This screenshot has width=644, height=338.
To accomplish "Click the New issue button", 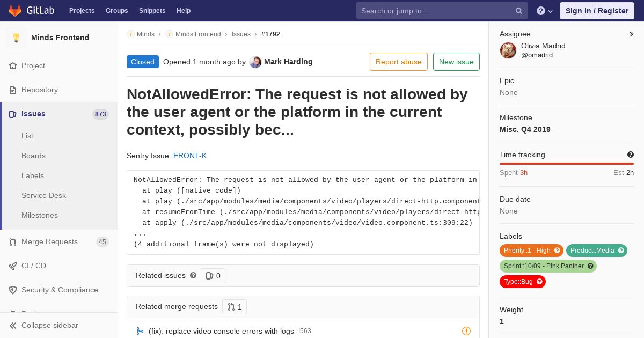I will coord(456,62).
